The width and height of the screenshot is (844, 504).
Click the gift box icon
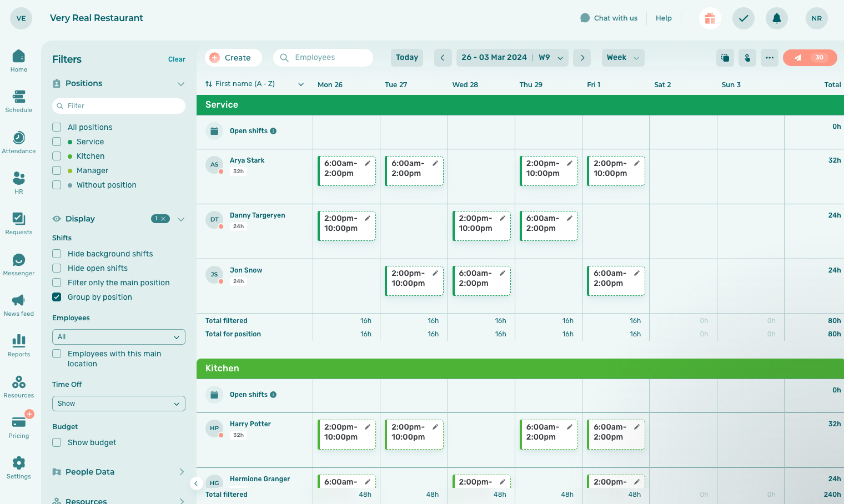710,18
